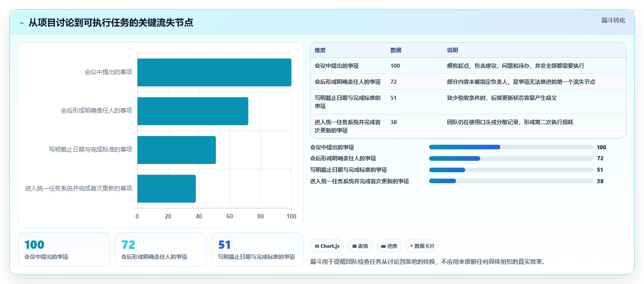This screenshot has height=284, width=644.
Task: Click table cell 进入统一任务系统并完成首次更新的事项
Action: [x=348, y=126]
